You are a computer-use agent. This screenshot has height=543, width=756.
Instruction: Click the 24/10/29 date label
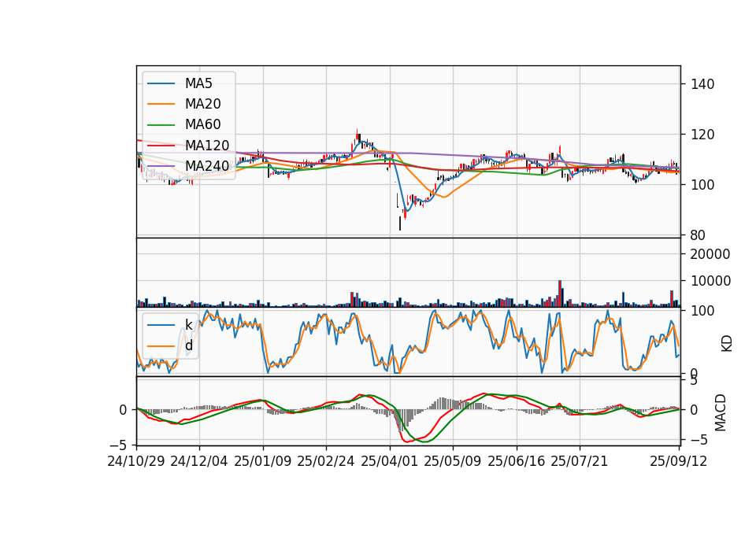click(136, 461)
